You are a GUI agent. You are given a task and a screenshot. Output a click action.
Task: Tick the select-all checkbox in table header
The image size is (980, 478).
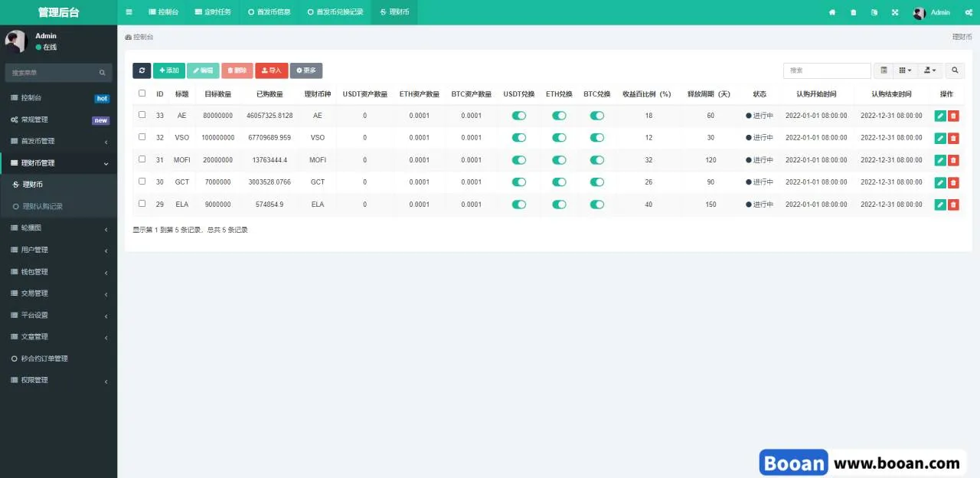pos(142,93)
